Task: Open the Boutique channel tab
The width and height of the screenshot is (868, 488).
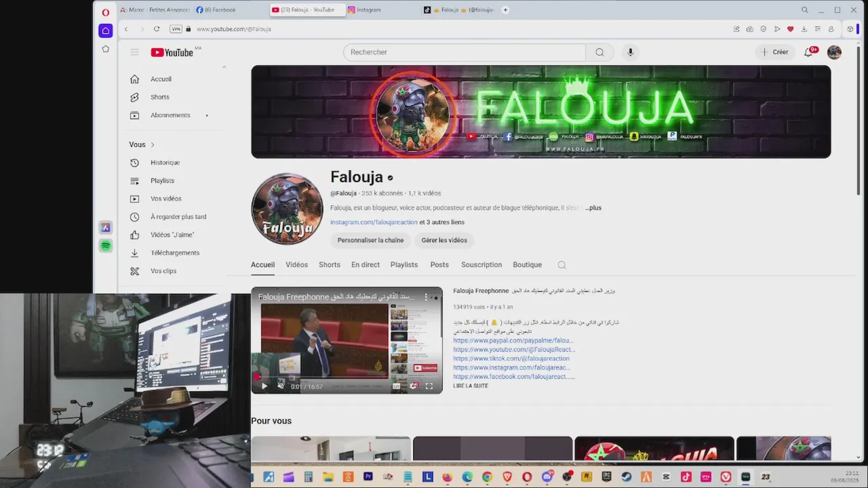Action: (527, 265)
